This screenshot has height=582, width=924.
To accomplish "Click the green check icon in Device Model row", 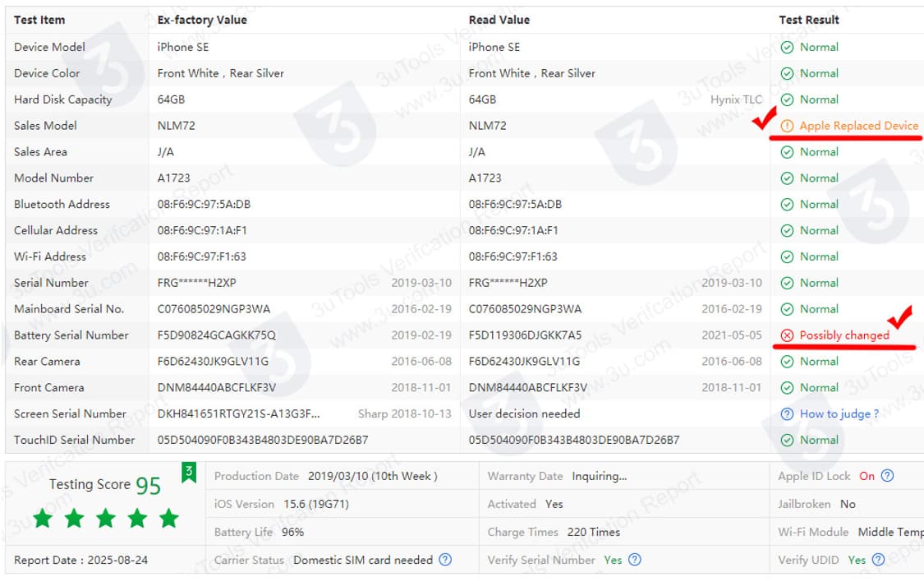I will click(x=787, y=47).
